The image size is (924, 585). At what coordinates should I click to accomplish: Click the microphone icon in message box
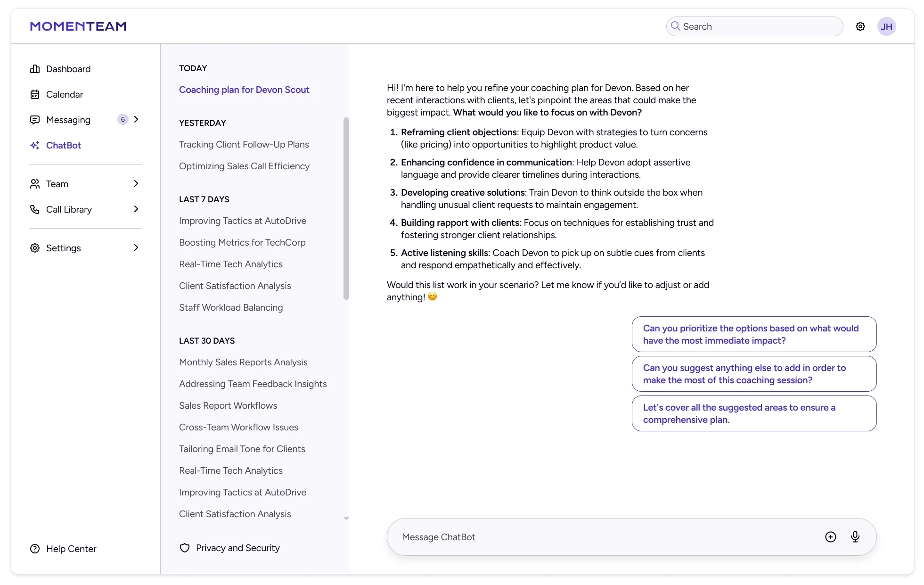tap(855, 537)
